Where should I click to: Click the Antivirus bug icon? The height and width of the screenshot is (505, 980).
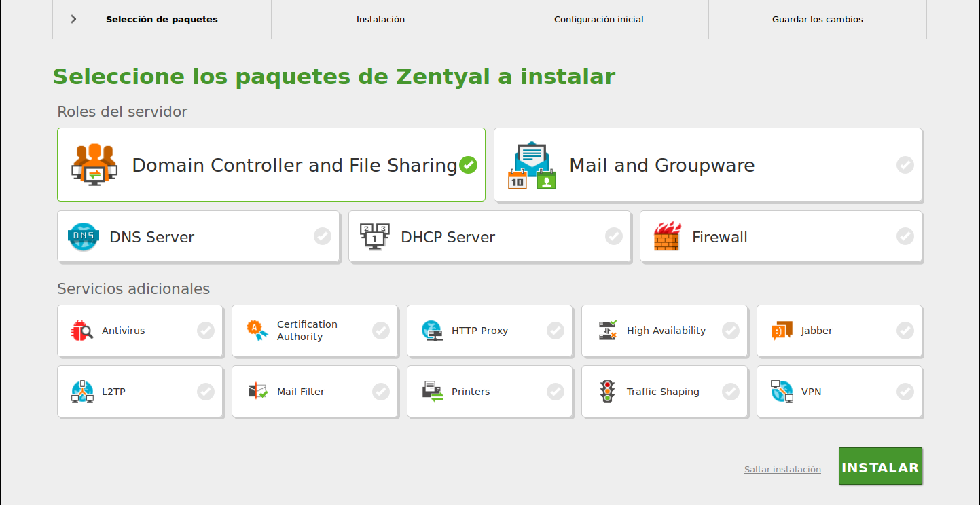82,331
